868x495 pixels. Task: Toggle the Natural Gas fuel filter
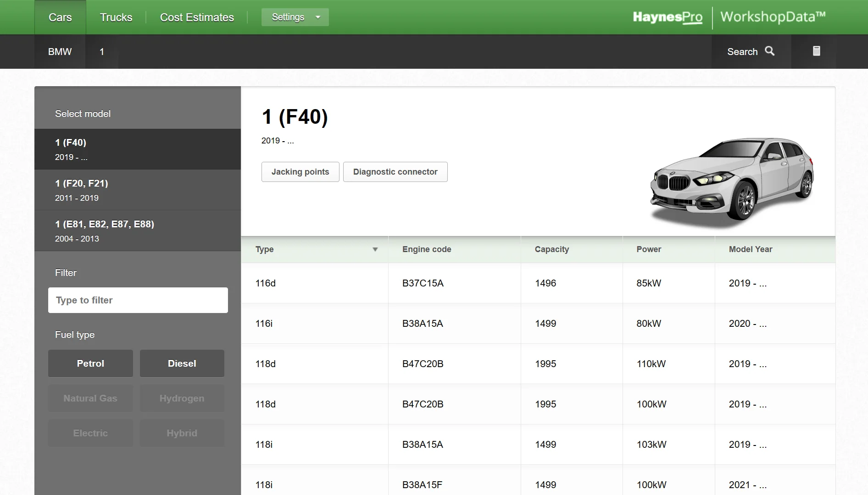[90, 398]
